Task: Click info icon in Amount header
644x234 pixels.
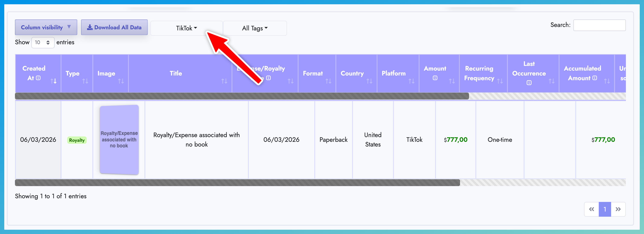Action: [x=435, y=78]
